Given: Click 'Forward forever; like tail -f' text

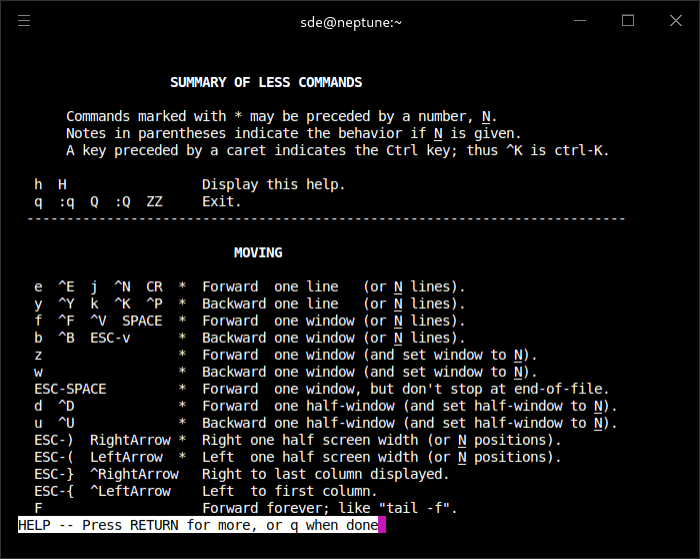Looking at the screenshot, I should click(329, 508).
